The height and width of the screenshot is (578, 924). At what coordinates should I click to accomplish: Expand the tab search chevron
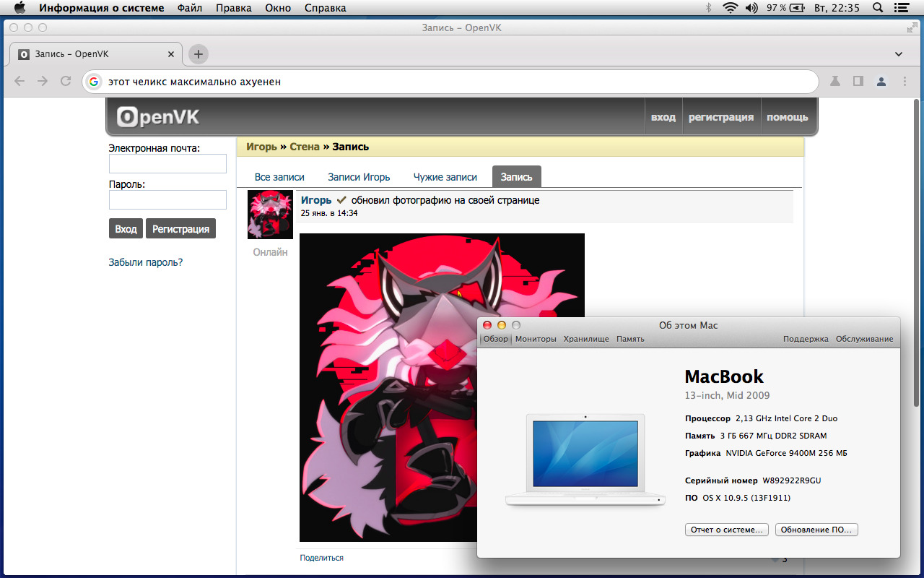pyautogui.click(x=899, y=54)
